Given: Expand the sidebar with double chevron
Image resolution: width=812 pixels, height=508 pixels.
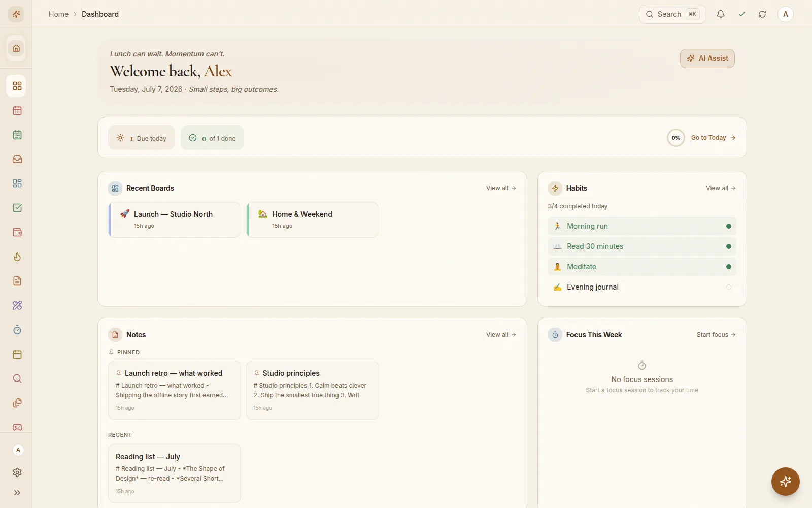Looking at the screenshot, I should 17,493.
